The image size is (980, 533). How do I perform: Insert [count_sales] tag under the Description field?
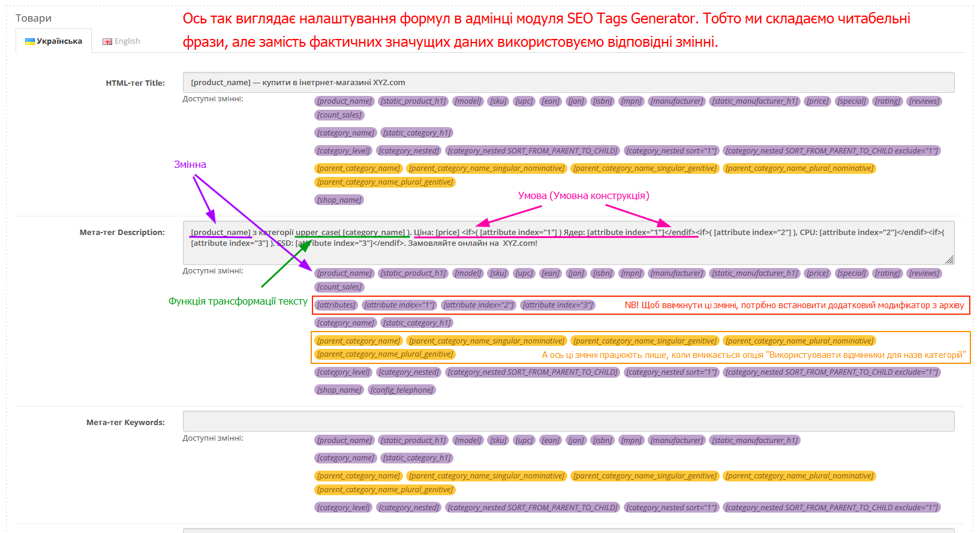coord(339,287)
